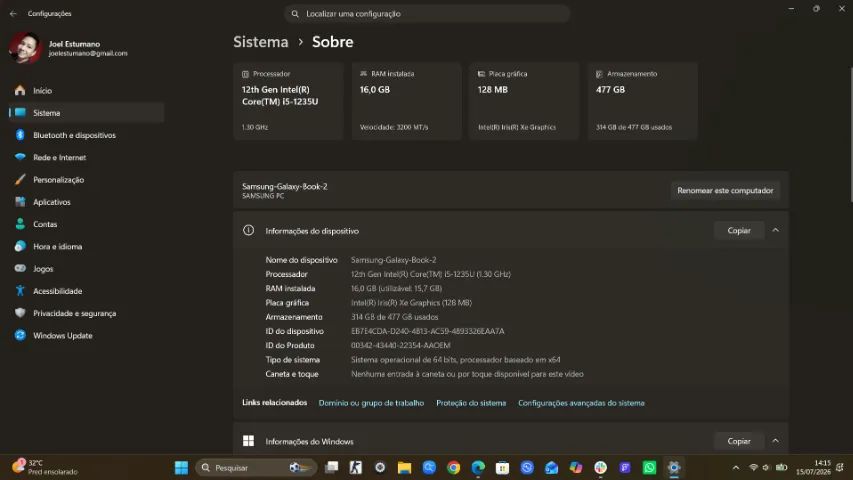
Task: Launch Google Chrome from the taskbar
Action: point(453,467)
